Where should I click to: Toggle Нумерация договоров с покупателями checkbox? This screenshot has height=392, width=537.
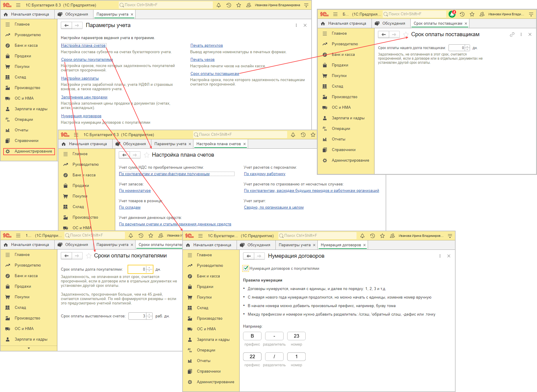(x=246, y=268)
